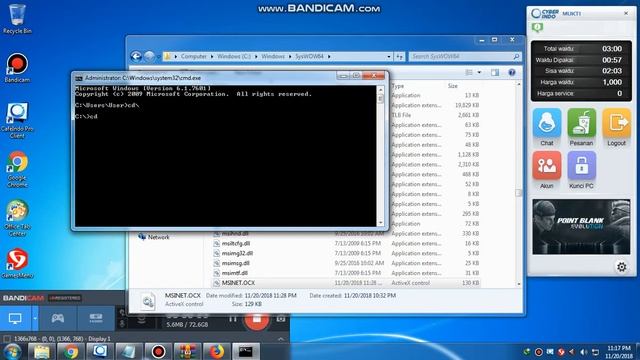Open the Recycle Bin desktop icon
This screenshot has height=360, width=640.
(x=17, y=19)
